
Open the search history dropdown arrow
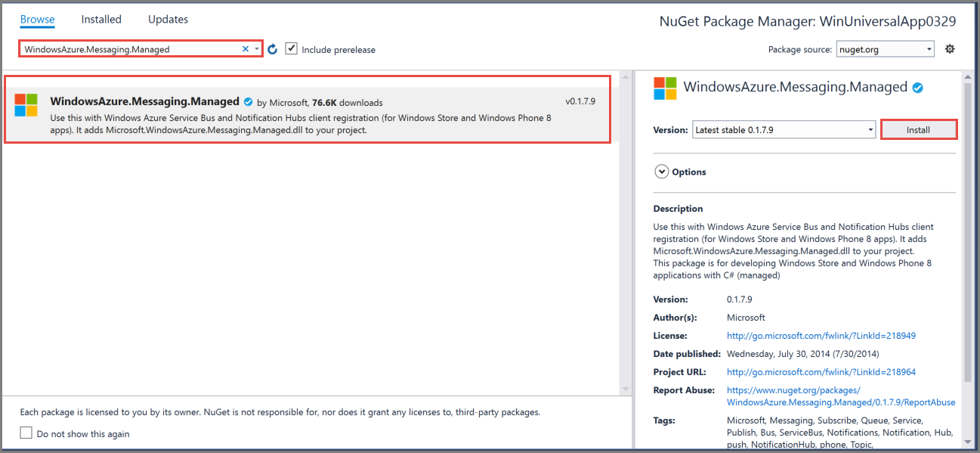click(257, 48)
